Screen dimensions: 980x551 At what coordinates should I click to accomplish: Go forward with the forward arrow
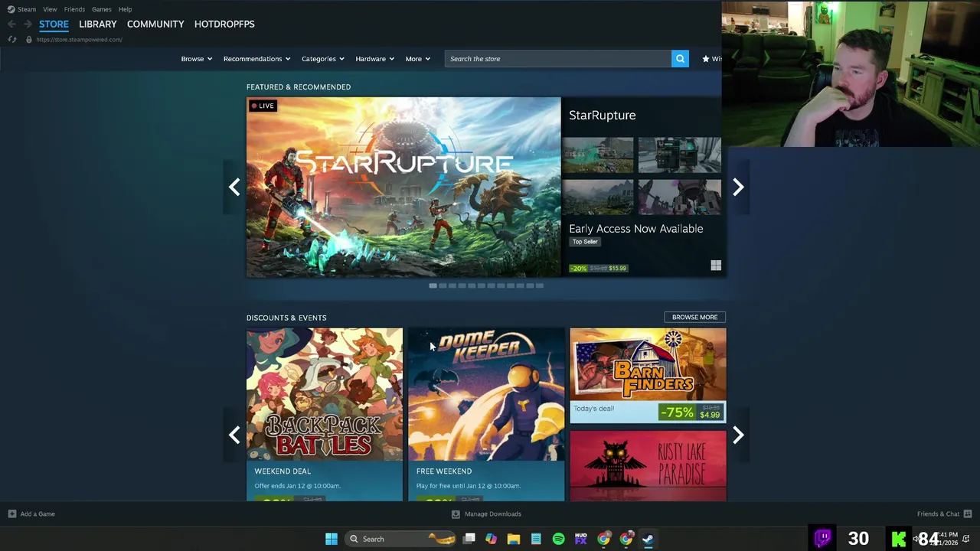tap(28, 24)
